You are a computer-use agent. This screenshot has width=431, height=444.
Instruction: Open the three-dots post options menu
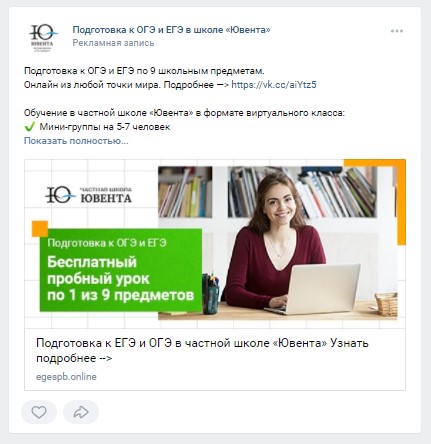pos(397,31)
